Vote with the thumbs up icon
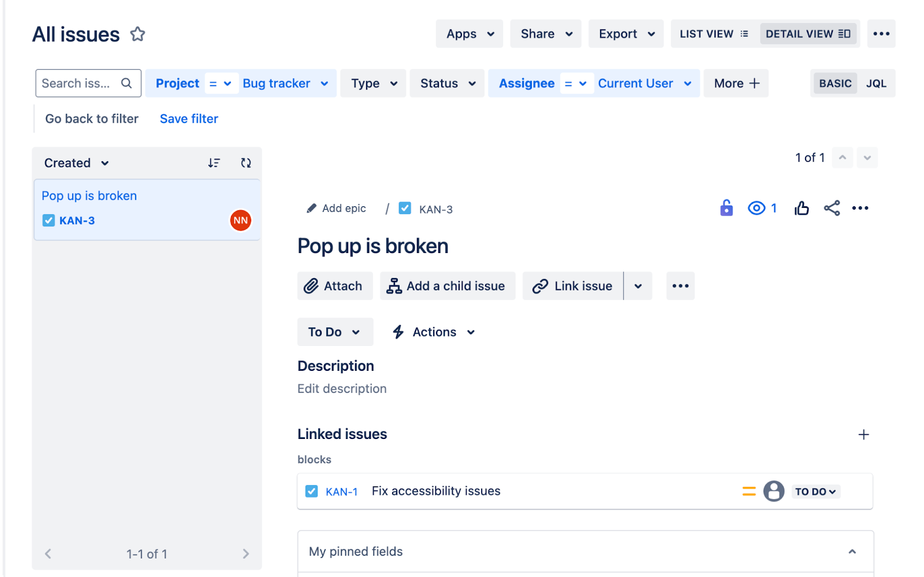The image size is (924, 577). [801, 208]
